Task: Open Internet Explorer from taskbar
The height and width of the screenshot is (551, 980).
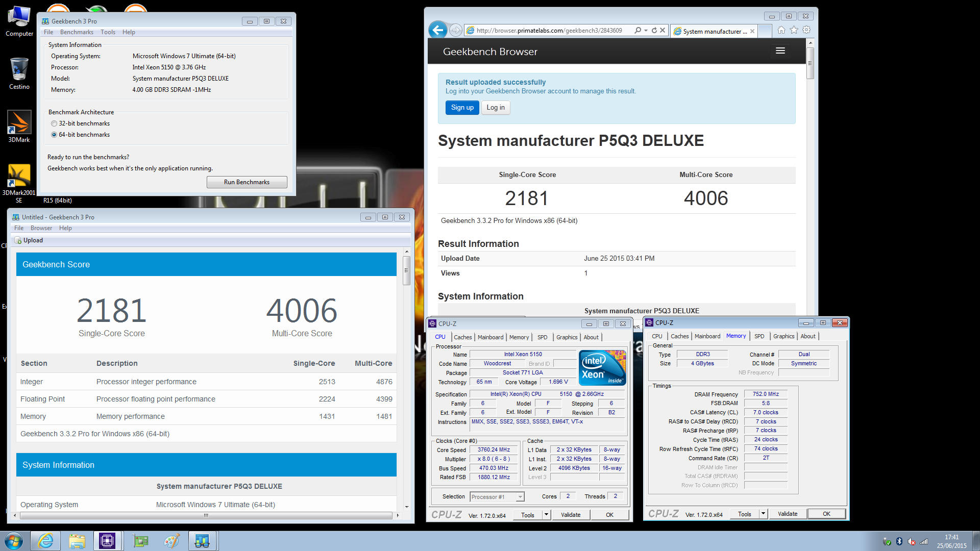Action: pyautogui.click(x=45, y=541)
